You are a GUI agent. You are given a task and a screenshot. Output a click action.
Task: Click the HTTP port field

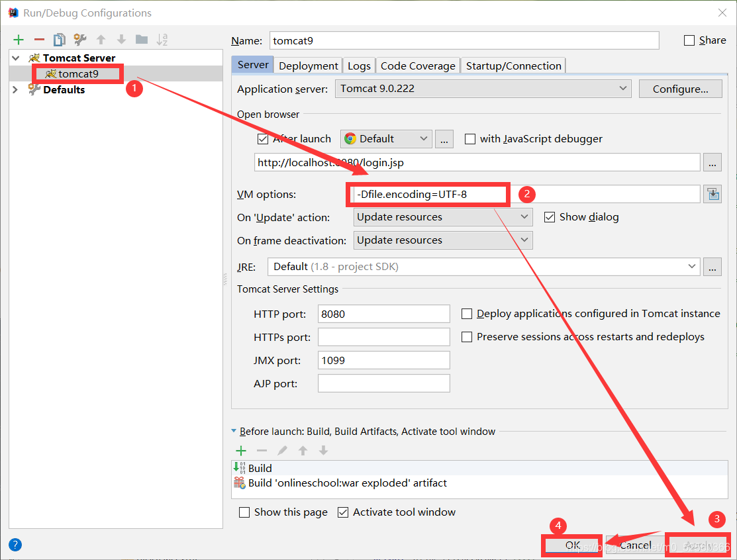click(383, 314)
